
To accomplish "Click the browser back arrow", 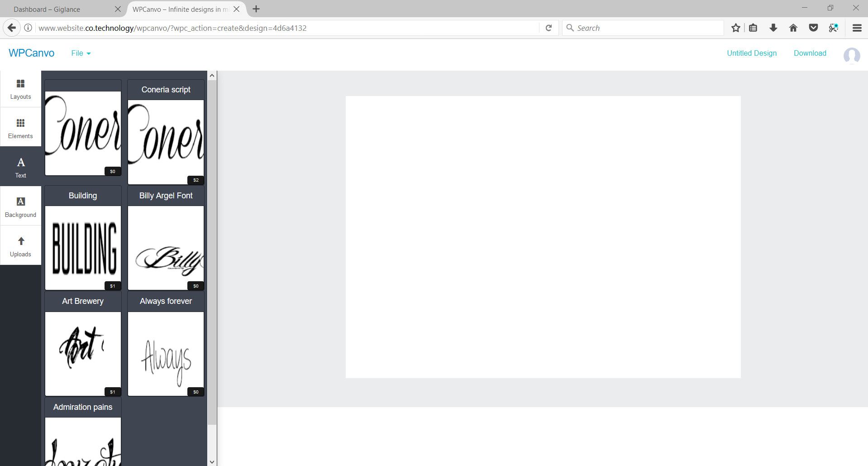I will click(12, 28).
